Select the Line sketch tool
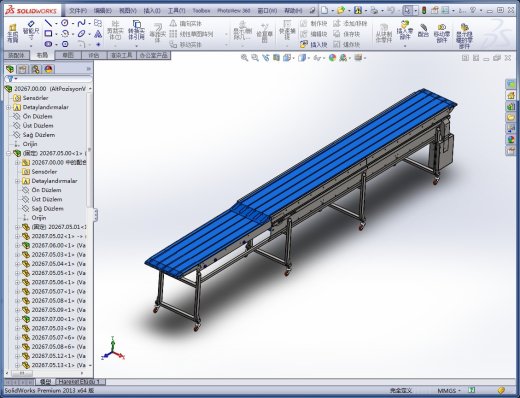This screenshot has width=520, height=398. point(48,23)
